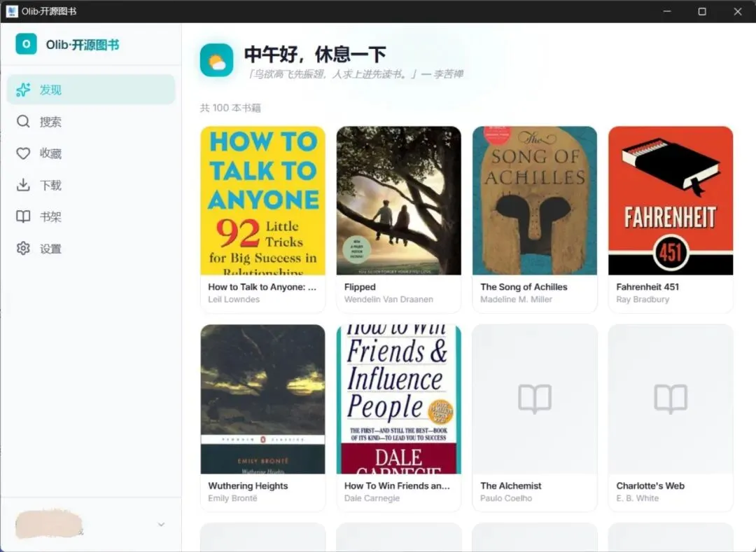Open The Song of Achilles cover
Viewport: 756px width, 552px height.
coord(535,201)
